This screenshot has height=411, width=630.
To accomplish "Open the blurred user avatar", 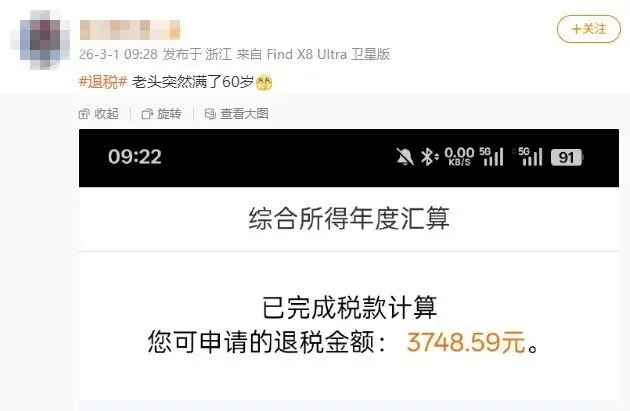I will [40, 39].
